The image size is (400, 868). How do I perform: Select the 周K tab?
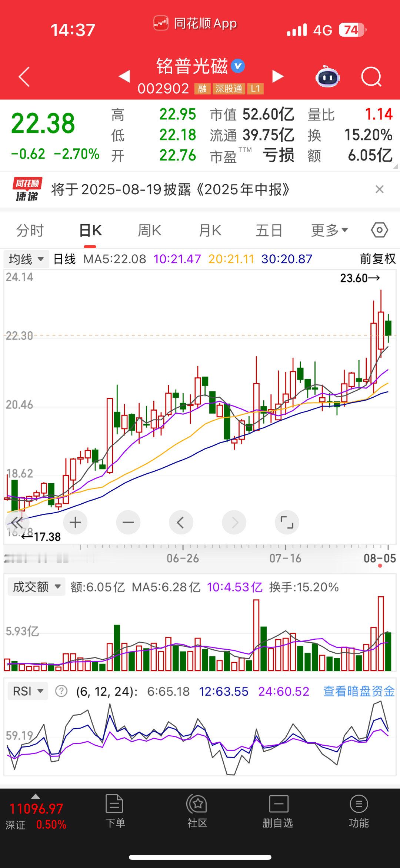tap(150, 231)
